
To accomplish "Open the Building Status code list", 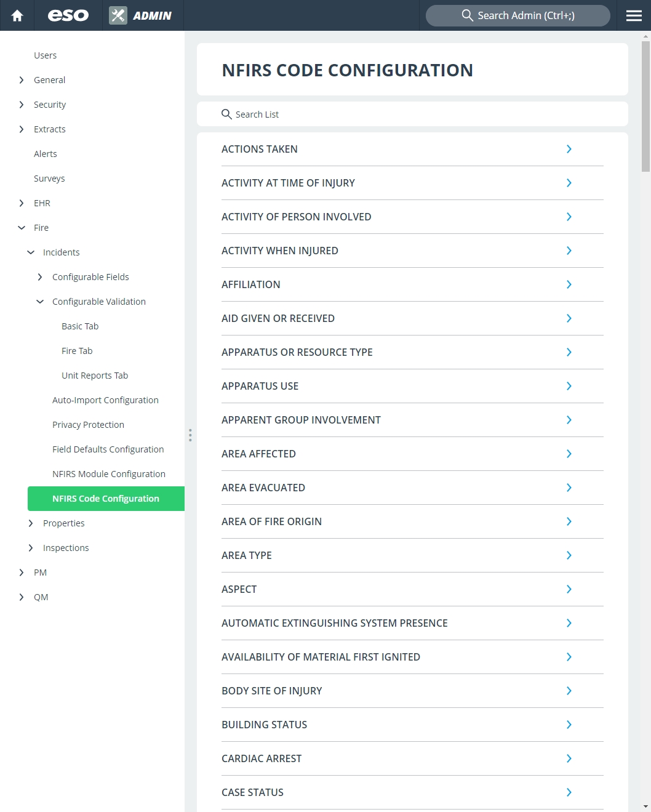I will [412, 725].
